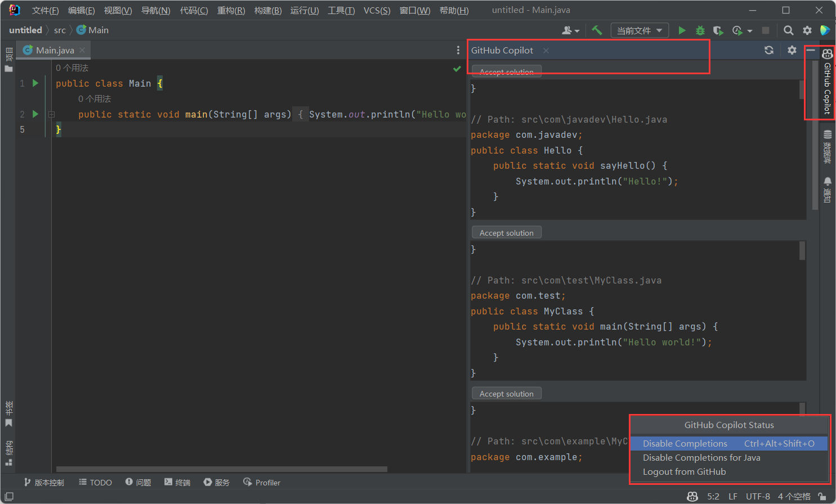Open the user account dropdown in toolbar

tap(570, 30)
